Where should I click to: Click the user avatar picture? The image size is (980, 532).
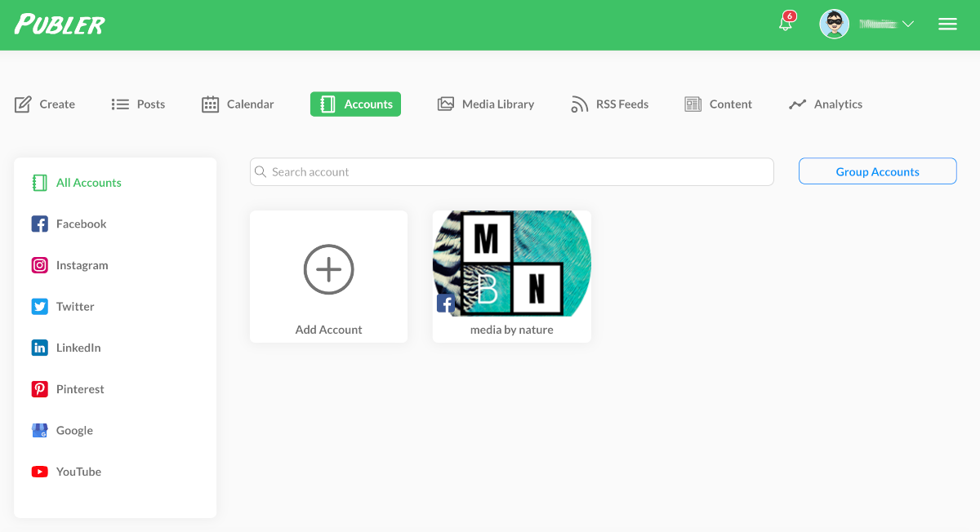click(834, 24)
